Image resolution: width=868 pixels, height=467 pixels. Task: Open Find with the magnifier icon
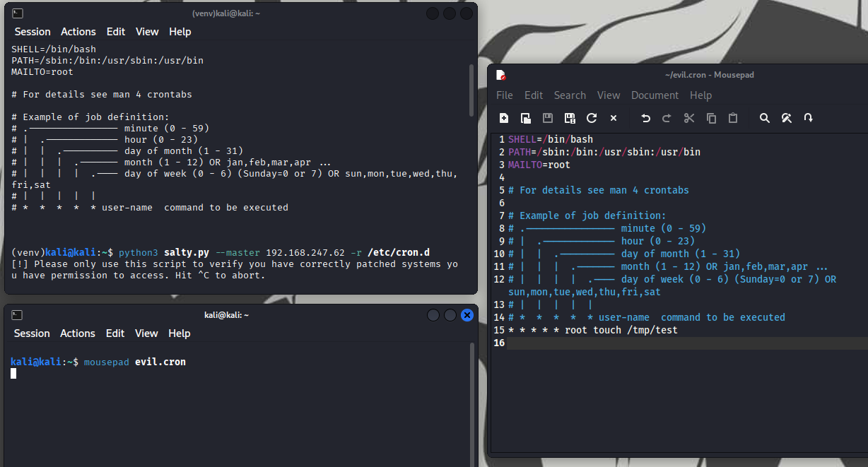(x=764, y=118)
